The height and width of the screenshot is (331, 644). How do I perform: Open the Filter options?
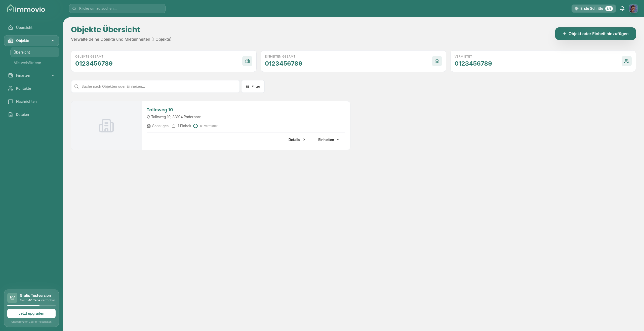pos(253,86)
